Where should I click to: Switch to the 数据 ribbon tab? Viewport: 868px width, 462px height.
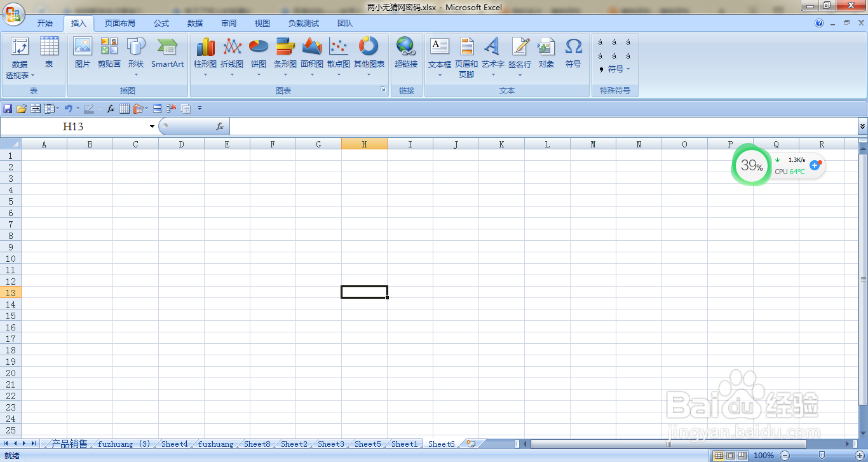[195, 23]
